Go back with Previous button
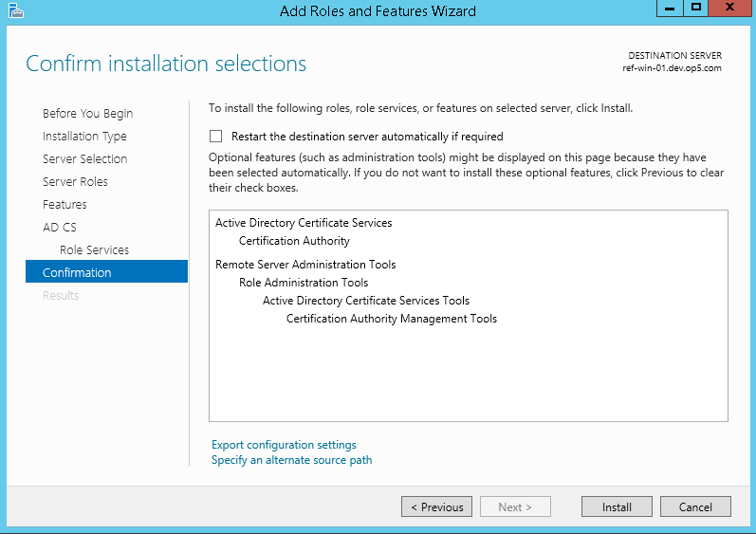The image size is (756, 534). [436, 506]
